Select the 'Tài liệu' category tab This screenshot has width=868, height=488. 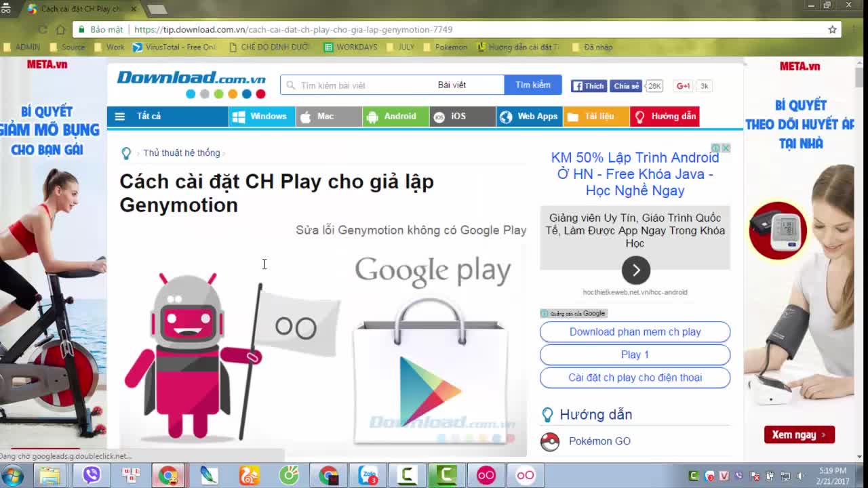(x=597, y=117)
